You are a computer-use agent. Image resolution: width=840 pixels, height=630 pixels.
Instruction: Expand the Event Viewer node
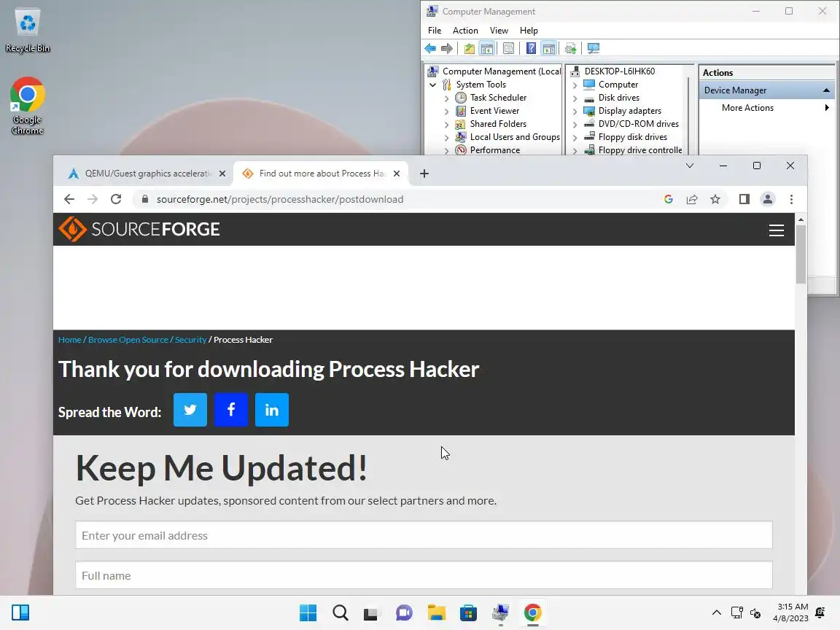[x=447, y=112]
